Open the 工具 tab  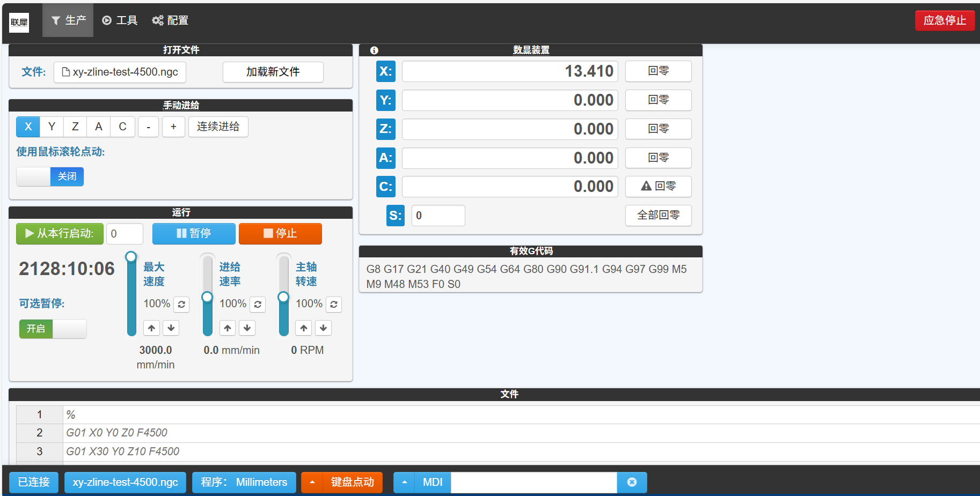click(120, 20)
